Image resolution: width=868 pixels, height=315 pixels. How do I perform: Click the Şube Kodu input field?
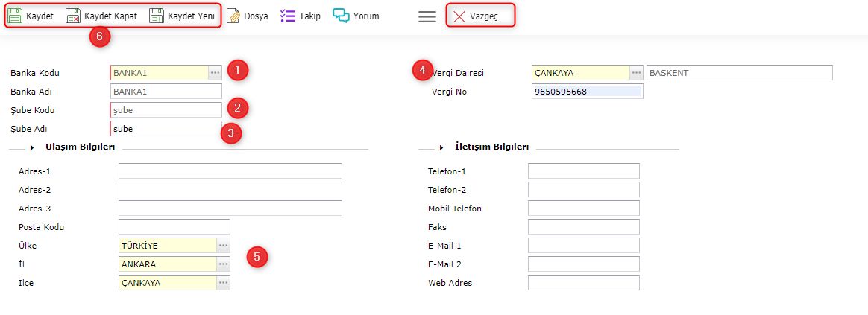point(166,110)
